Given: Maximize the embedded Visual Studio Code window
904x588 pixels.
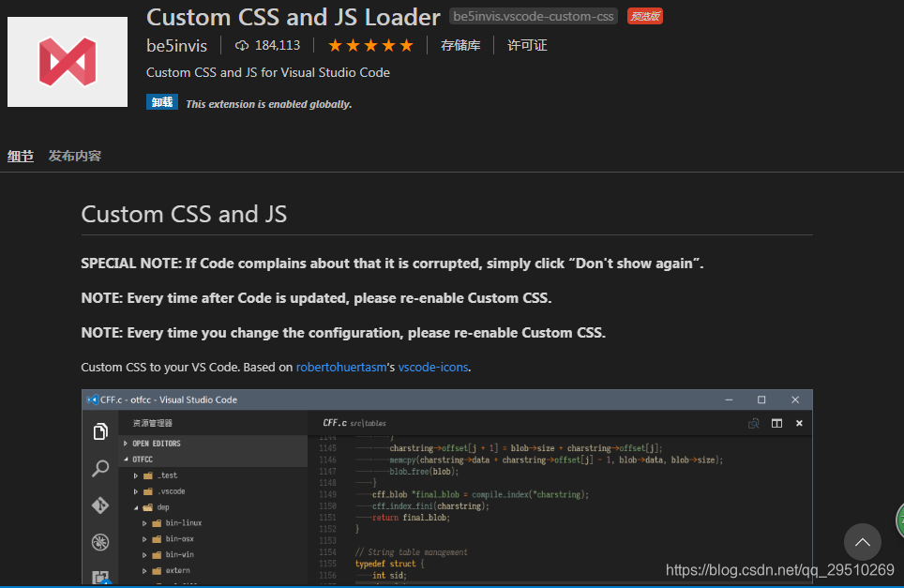Looking at the screenshot, I should click(x=761, y=400).
